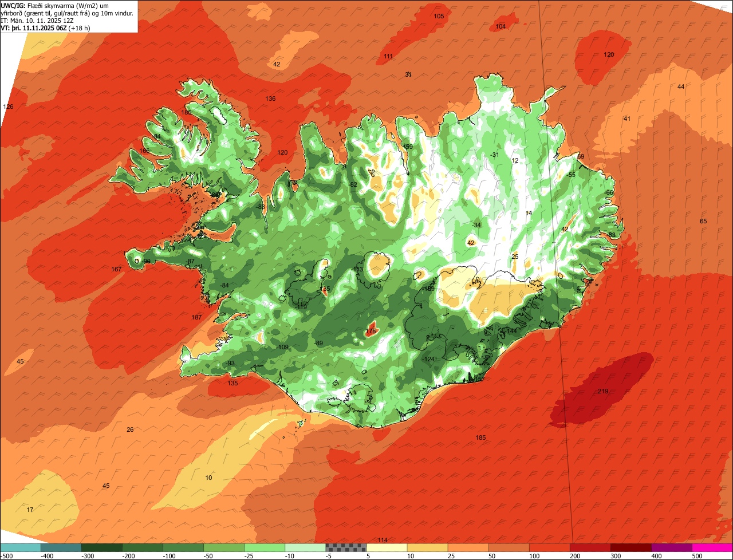The image size is (733, 560).
Task: Click the light green swatch between -25 and -10
Action: pos(265,547)
